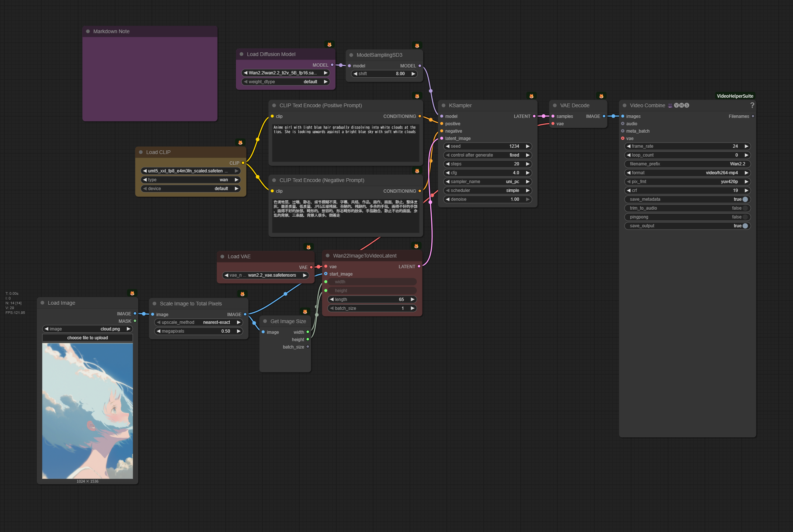The image size is (793, 532).
Task: Click the fox badge above the ModelSamplingSD3 node
Action: (417, 46)
